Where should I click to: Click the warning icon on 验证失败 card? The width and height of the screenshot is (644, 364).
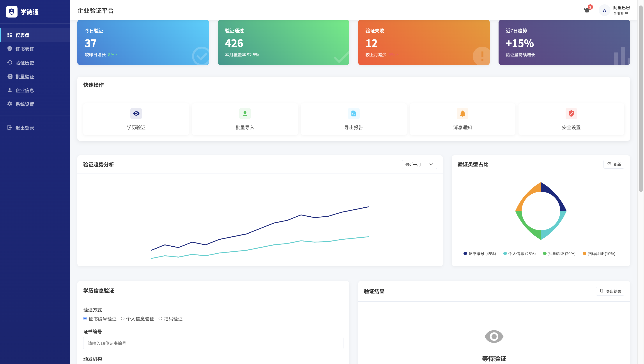click(x=481, y=56)
